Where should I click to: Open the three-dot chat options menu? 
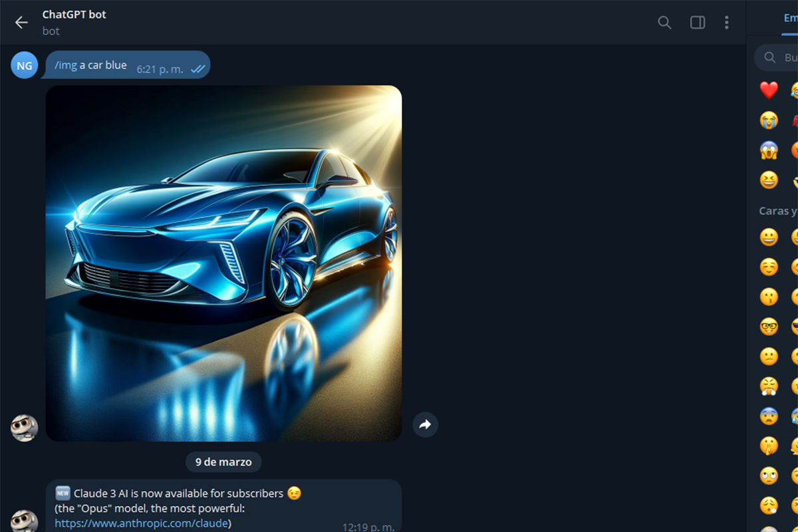727,22
